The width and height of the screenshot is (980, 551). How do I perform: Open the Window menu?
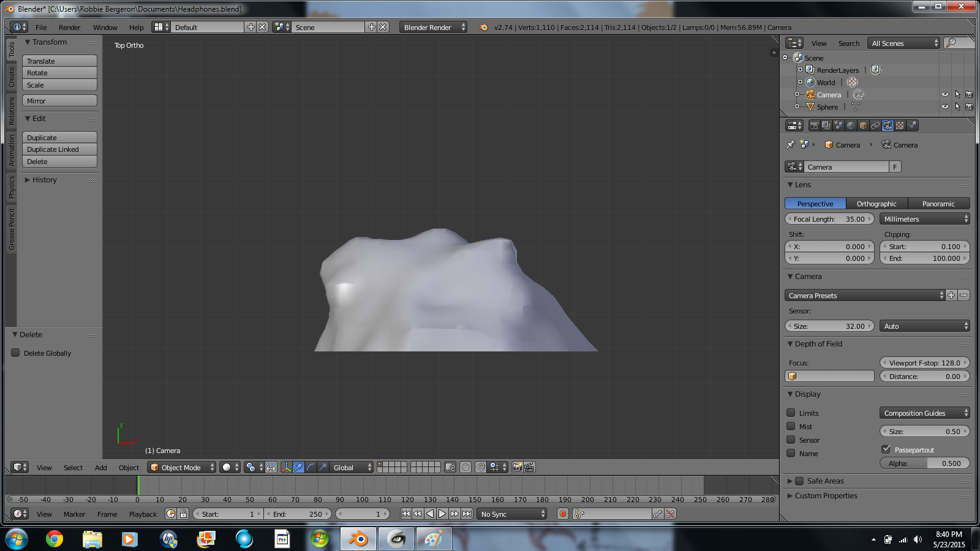(x=105, y=28)
